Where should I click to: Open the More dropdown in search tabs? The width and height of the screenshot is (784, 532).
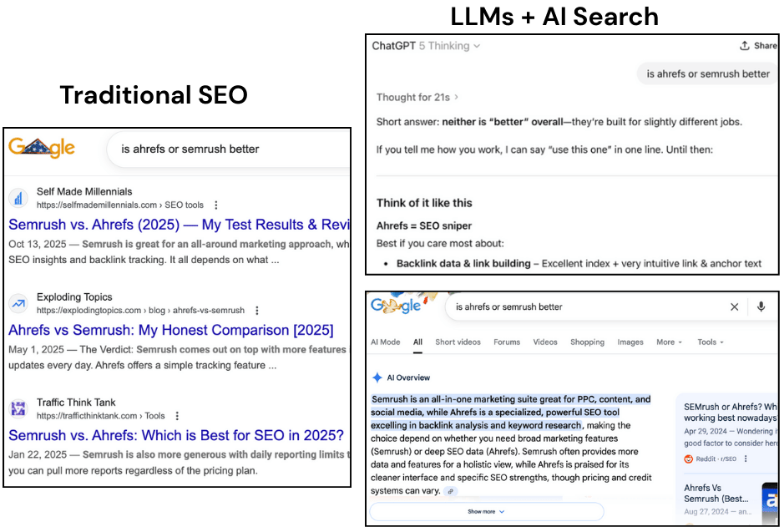pyautogui.click(x=669, y=342)
